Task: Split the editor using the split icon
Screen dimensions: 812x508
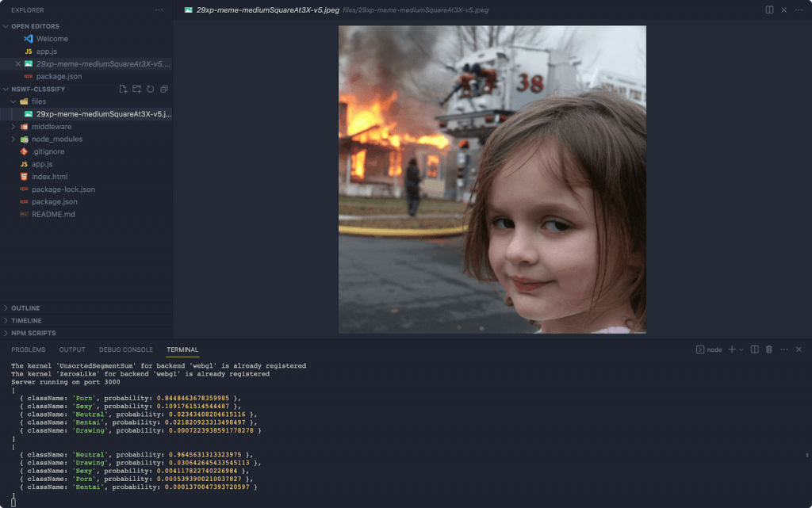Action: [768, 10]
